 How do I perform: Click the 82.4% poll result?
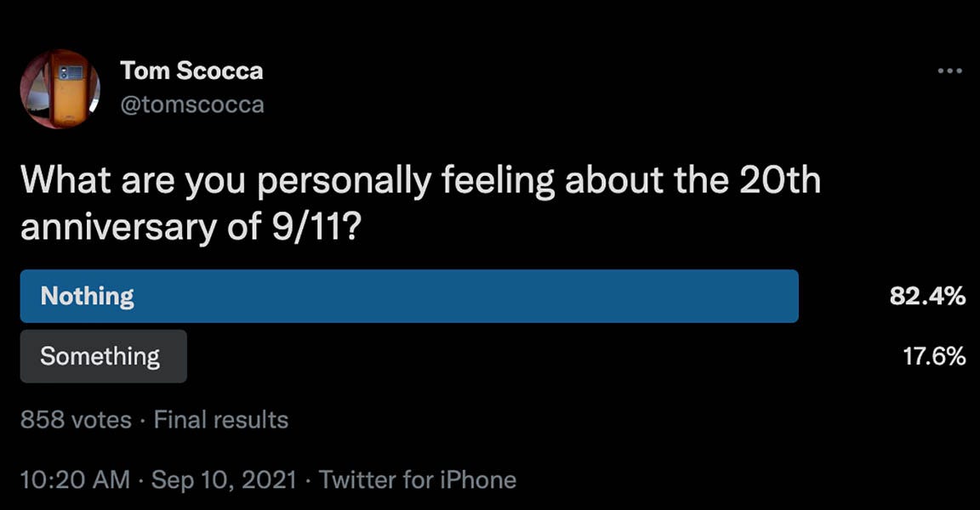coord(927,297)
